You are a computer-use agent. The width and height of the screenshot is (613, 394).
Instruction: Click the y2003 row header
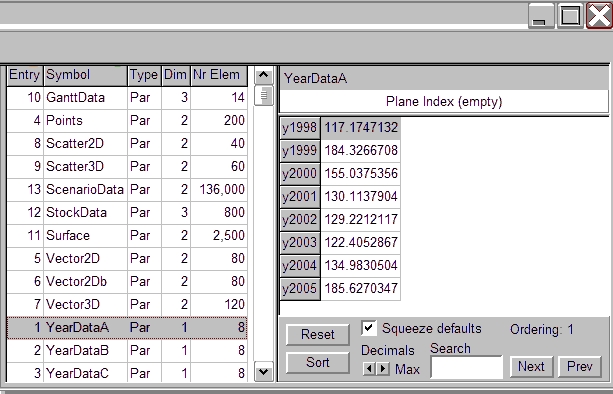click(x=300, y=243)
